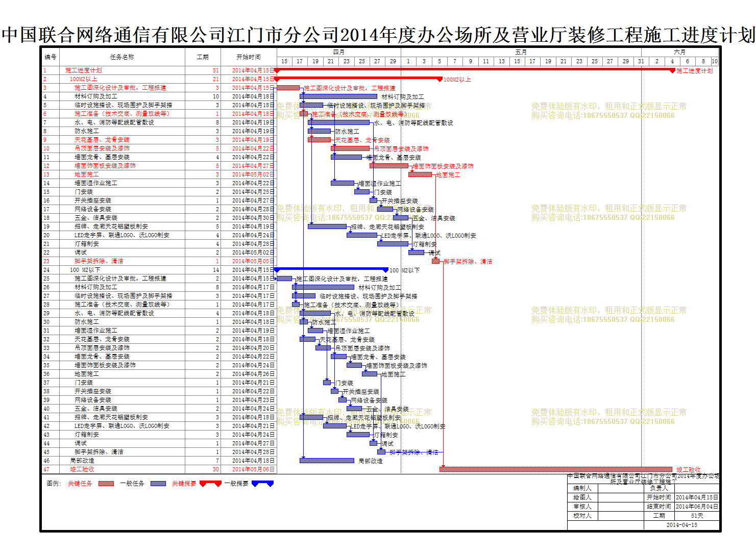756x556 pixels.
Task: Click the chart title at the top
Action: pos(378,35)
